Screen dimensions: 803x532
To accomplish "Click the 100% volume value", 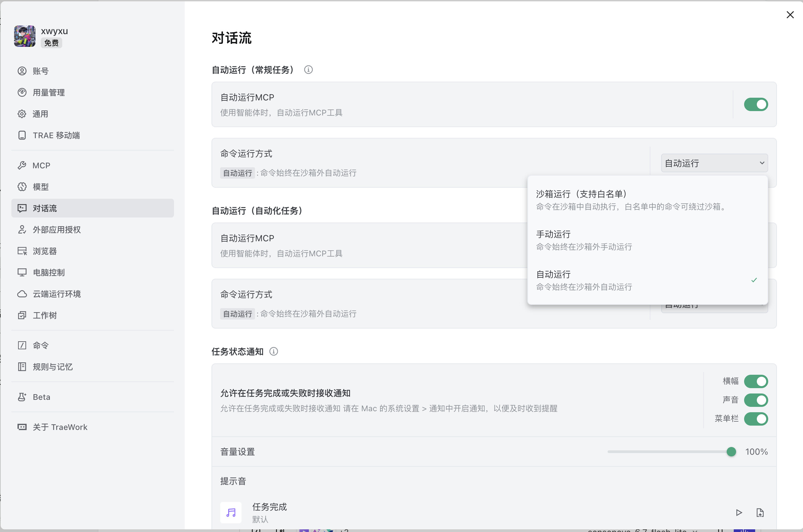I will 756,452.
